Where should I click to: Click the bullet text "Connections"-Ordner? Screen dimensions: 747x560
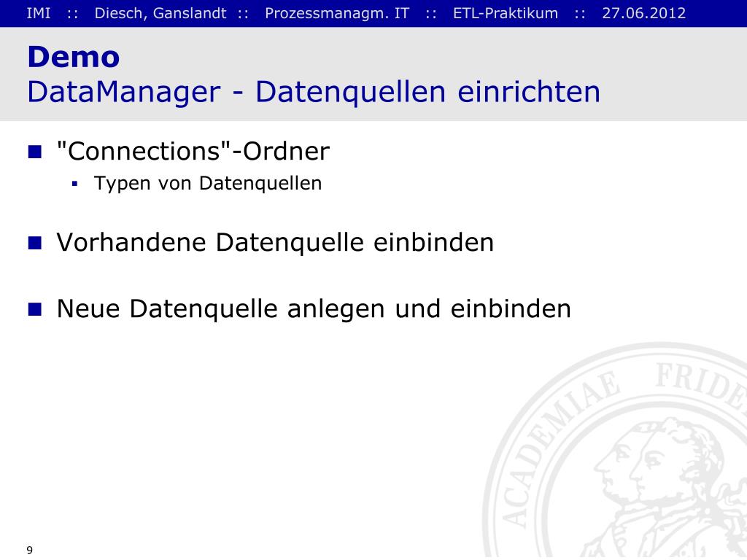(193, 152)
